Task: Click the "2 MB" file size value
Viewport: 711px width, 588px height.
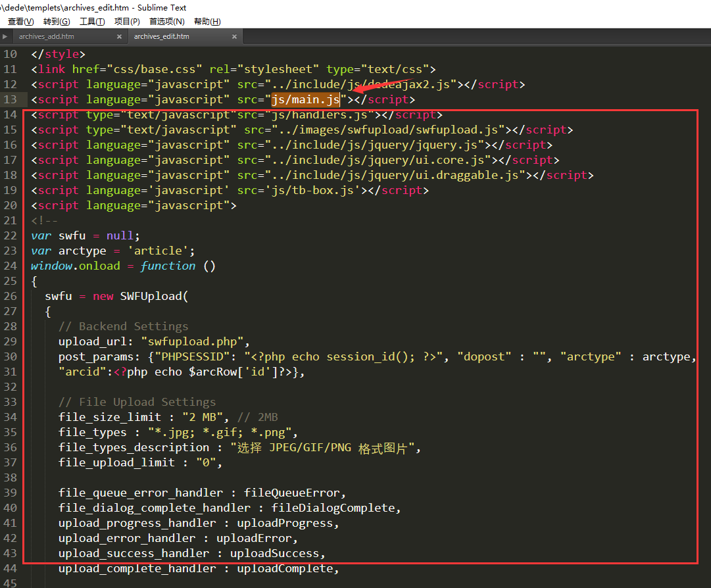Action: pyautogui.click(x=204, y=418)
